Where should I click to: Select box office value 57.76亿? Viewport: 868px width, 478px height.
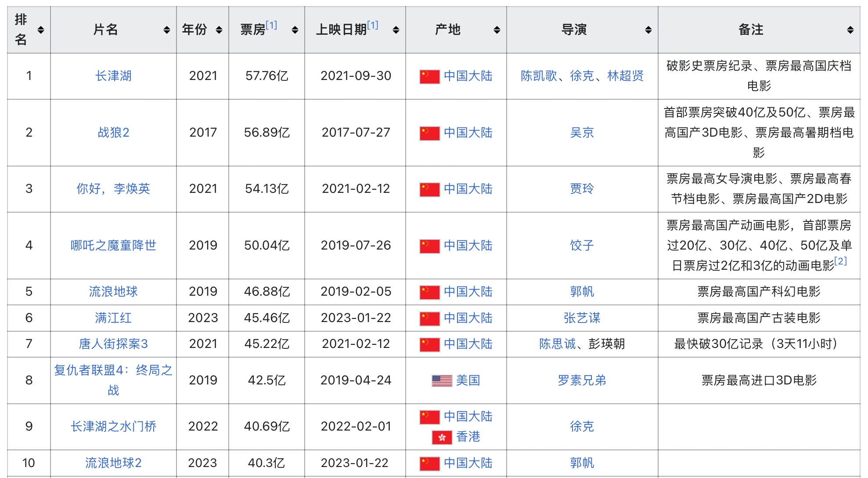267,76
